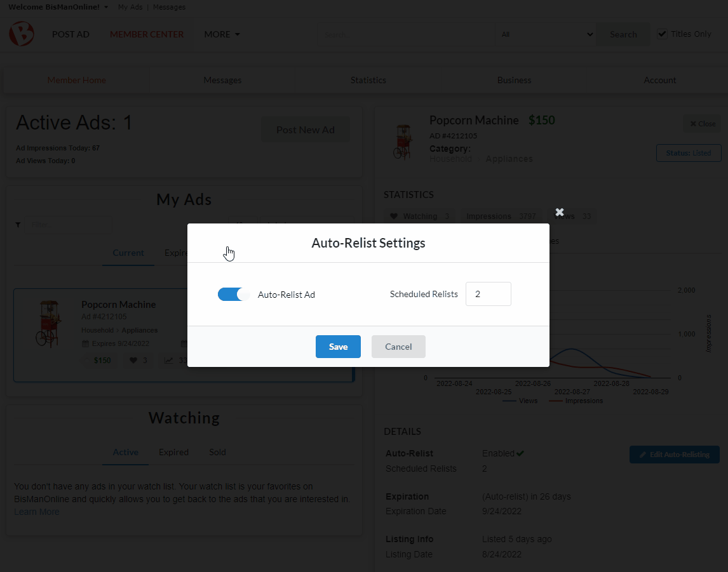Viewport: 728px width, 572px height.
Task: Click the calendar icon next to Expires 9/24/2022
Action: click(84, 343)
